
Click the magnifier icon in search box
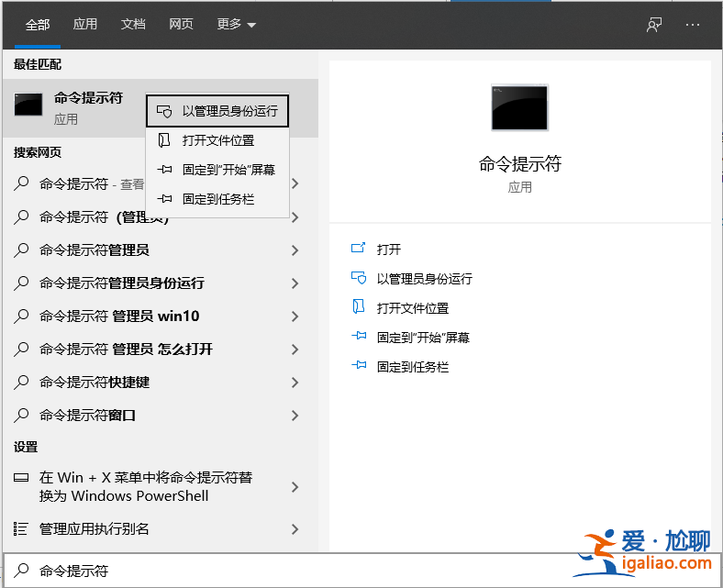click(21, 571)
